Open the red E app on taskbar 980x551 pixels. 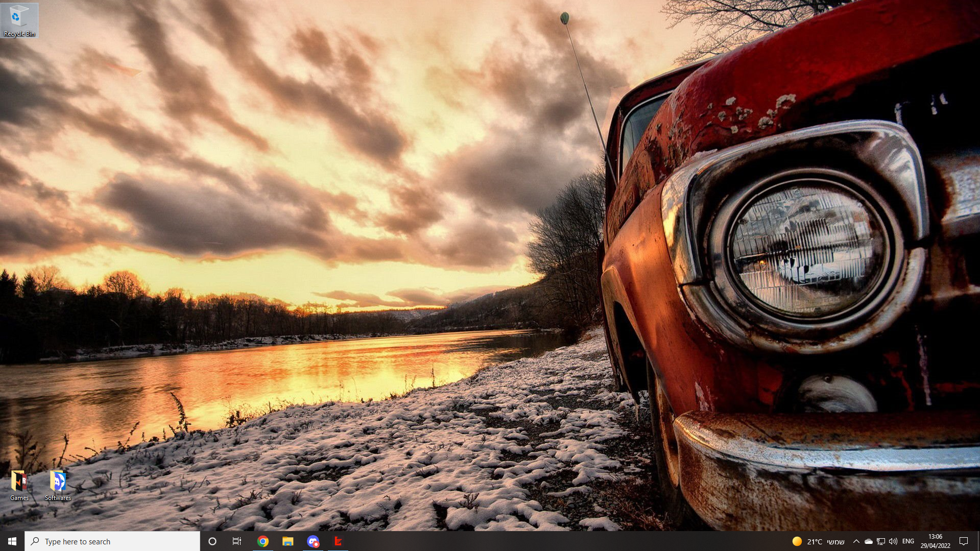338,541
